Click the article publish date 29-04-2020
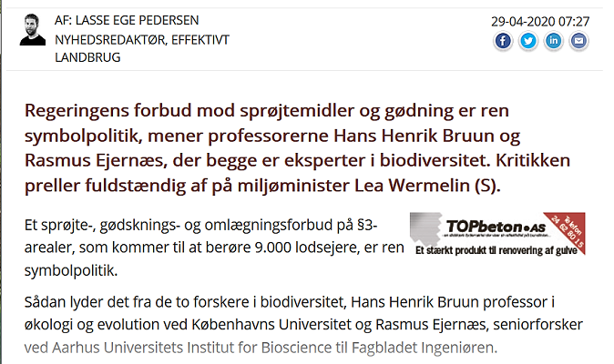 [x=540, y=21]
